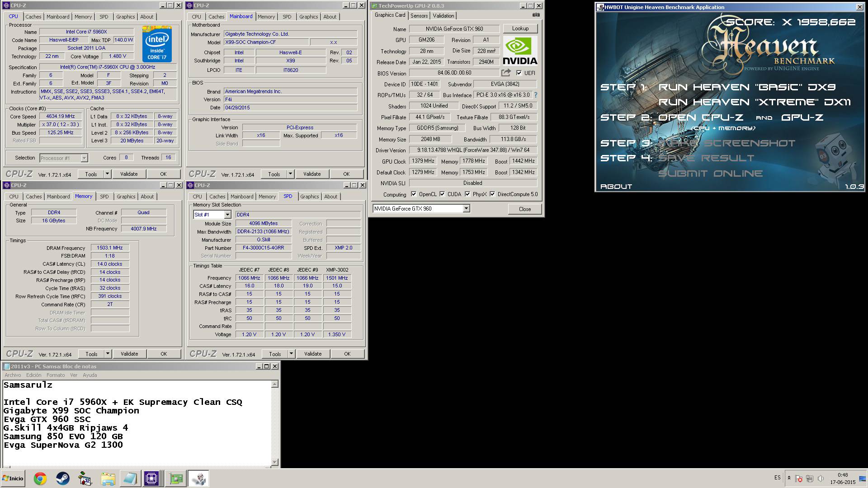
Task: Click the Notepad scrollbar up arrow
Action: coord(274,384)
